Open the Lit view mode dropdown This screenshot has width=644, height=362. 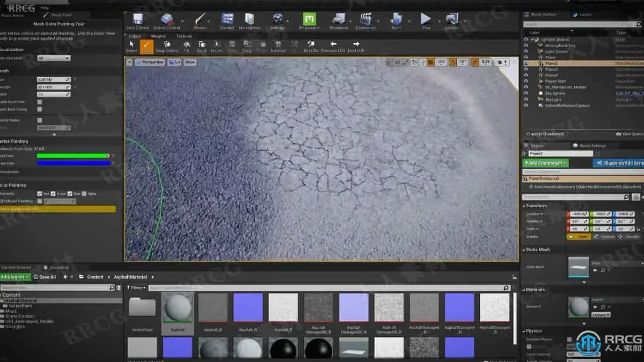click(174, 62)
